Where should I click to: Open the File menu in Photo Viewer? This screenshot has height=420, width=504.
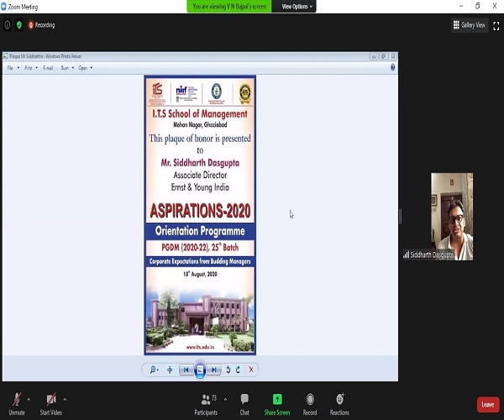10,68
